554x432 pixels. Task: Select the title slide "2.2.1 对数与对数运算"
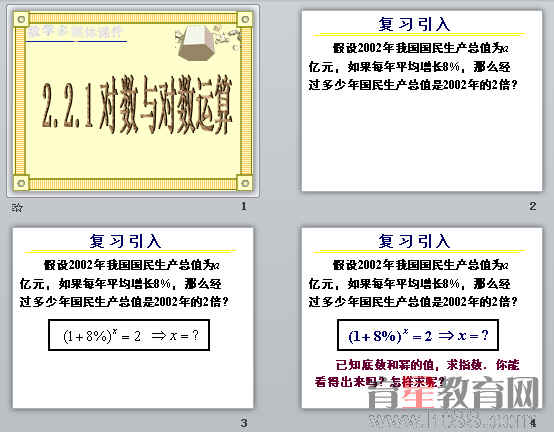pos(133,101)
